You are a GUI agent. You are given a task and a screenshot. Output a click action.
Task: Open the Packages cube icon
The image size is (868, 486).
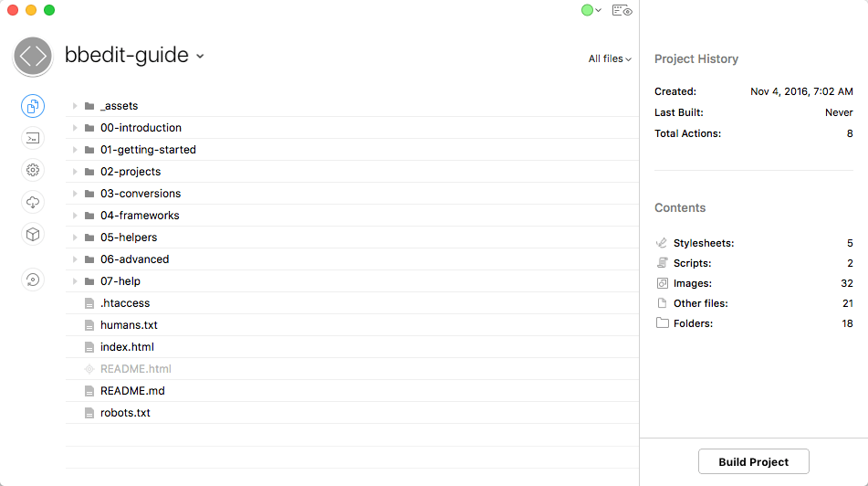pos(33,235)
